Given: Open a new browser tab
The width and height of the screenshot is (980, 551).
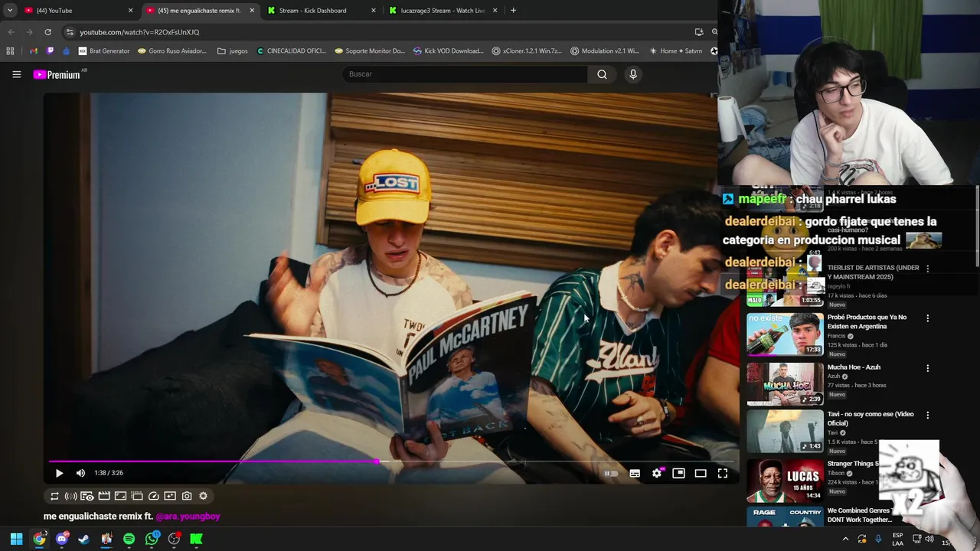Looking at the screenshot, I should [513, 11].
